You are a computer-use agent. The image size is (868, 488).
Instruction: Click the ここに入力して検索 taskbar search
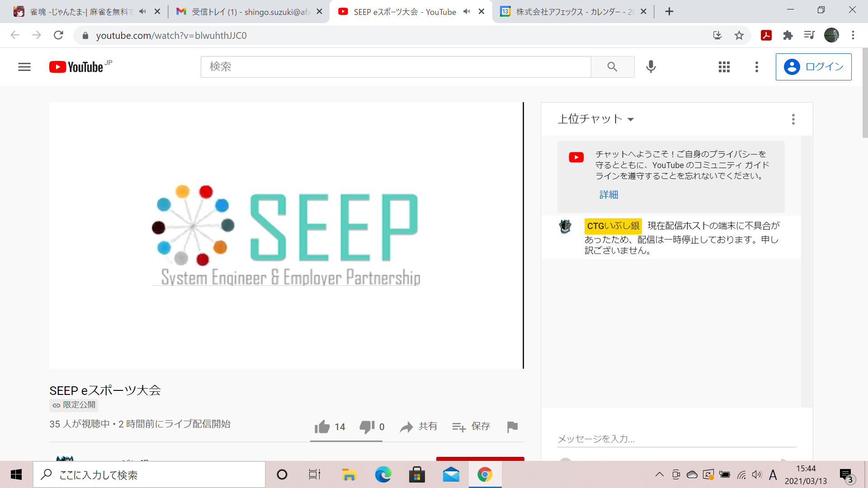pos(149,475)
